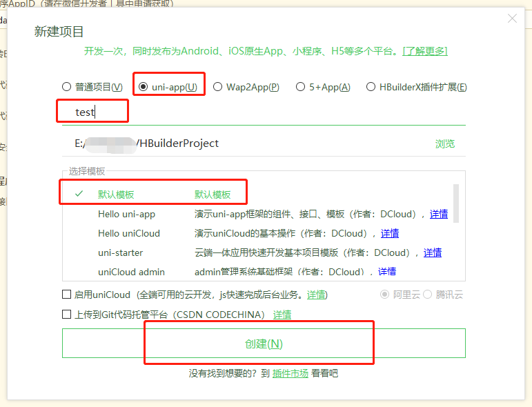Viewport: 532px width, 407px height.
Task: Select HBuilderX插件扩展(E) project type
Action: point(371,87)
